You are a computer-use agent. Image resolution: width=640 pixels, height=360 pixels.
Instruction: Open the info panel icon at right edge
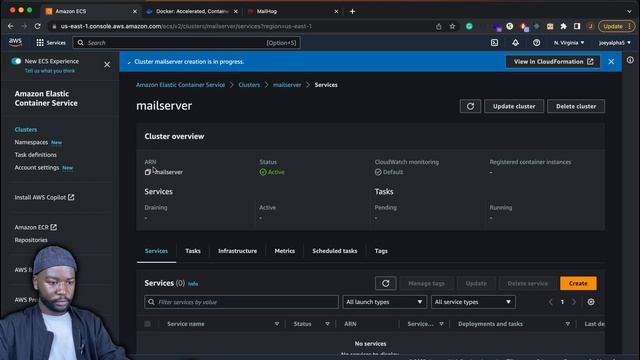(x=630, y=60)
